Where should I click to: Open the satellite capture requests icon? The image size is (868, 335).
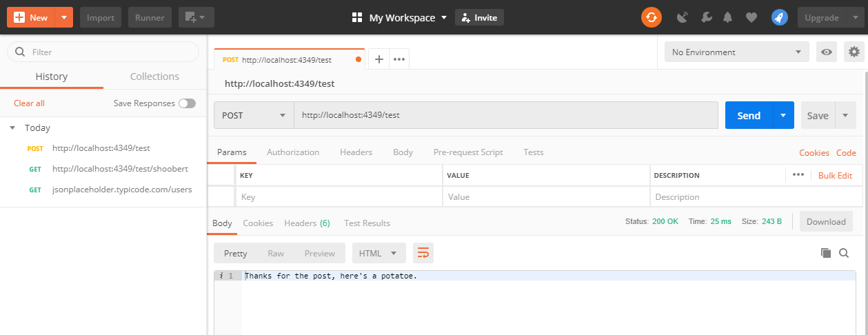[683, 18]
